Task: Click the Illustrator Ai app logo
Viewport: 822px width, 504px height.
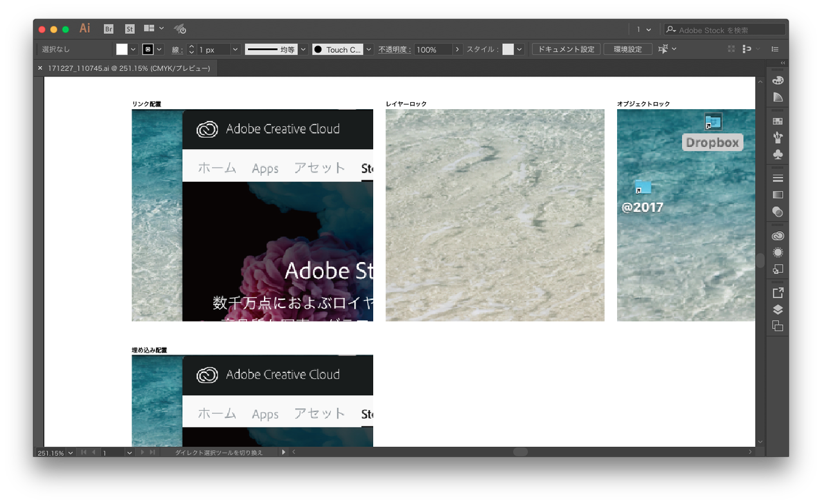Action: [85, 29]
